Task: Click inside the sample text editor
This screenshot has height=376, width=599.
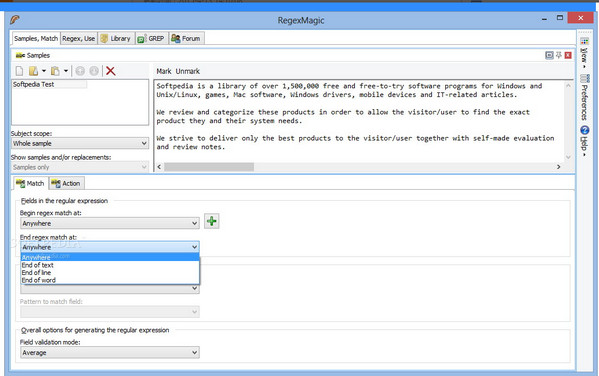Action: click(359, 121)
